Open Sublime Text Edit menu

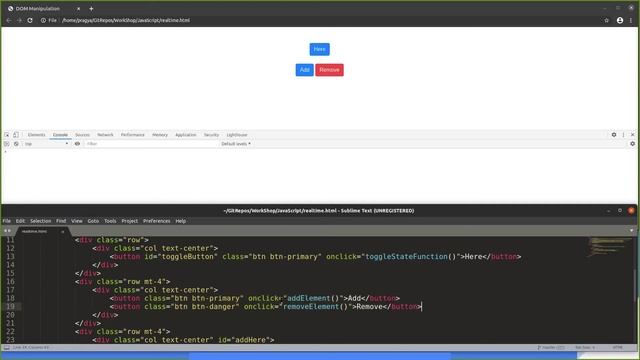(20, 221)
